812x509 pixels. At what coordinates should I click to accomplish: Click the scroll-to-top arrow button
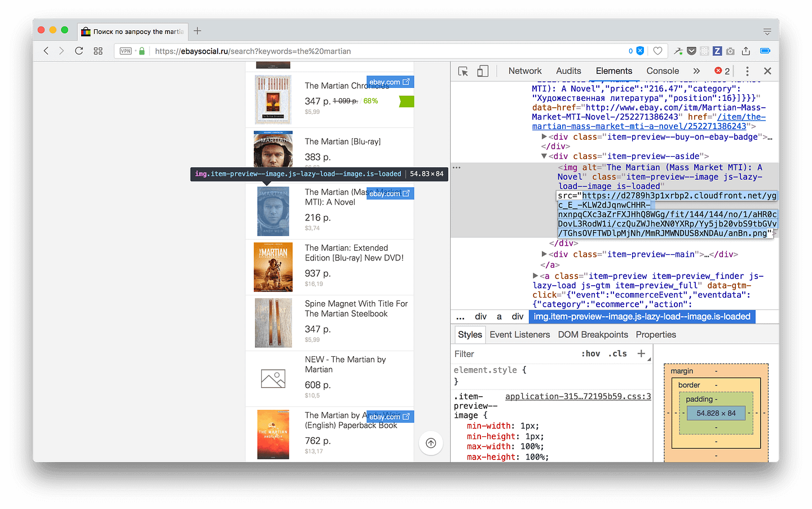click(x=431, y=443)
